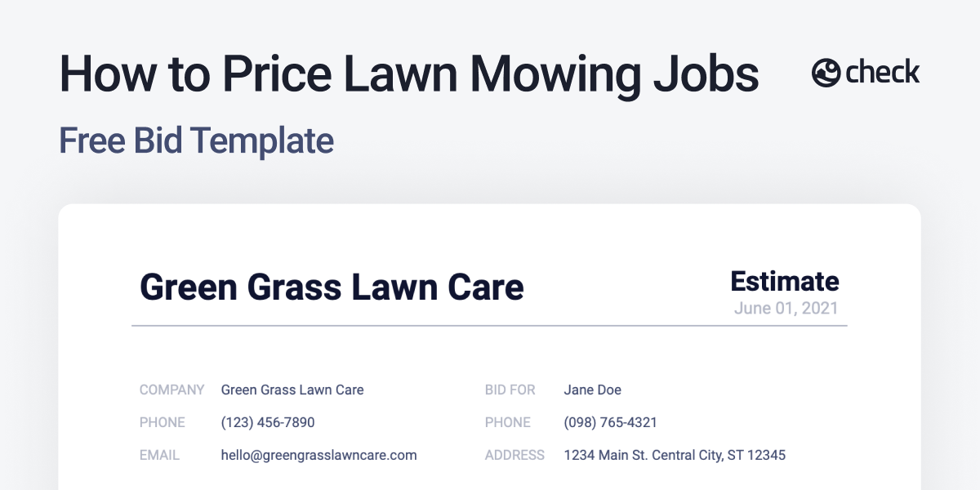Open the hello@greengrasslawncare.com email address
The width and height of the screenshot is (980, 490).
point(318,456)
